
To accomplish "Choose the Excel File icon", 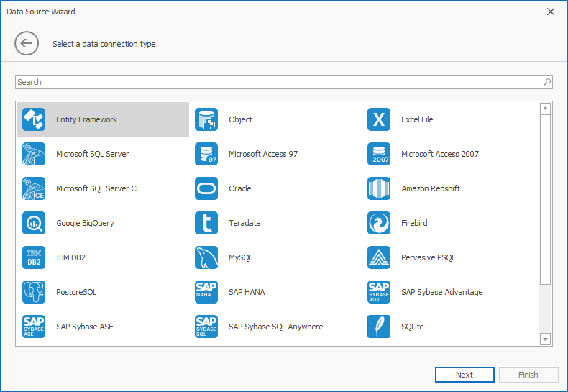I will [379, 119].
